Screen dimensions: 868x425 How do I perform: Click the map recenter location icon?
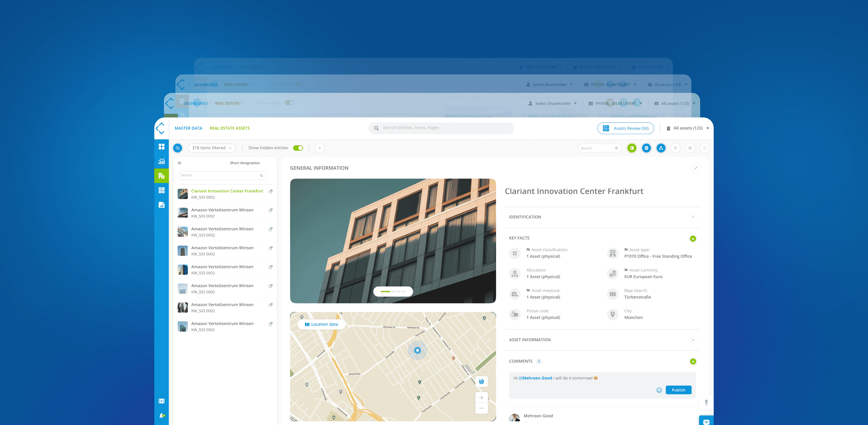tap(481, 382)
